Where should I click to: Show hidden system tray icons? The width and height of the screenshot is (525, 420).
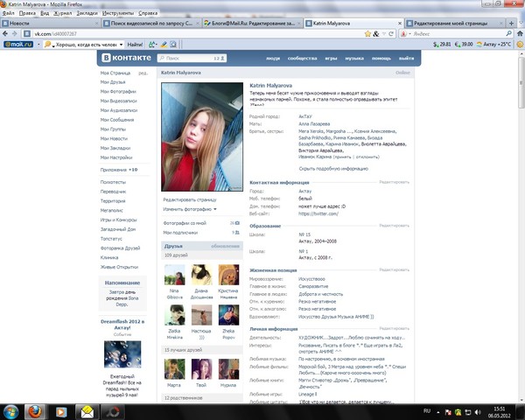pos(438,412)
